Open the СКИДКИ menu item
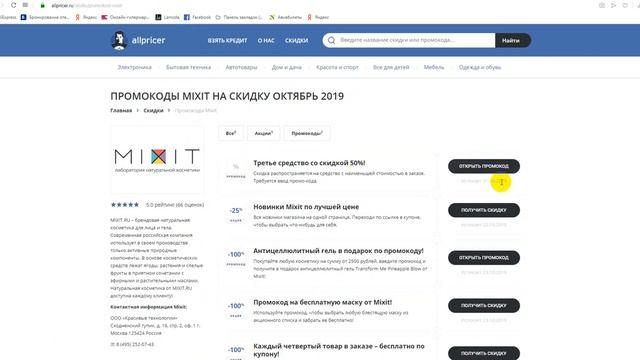The height and width of the screenshot is (360, 640). 296,40
